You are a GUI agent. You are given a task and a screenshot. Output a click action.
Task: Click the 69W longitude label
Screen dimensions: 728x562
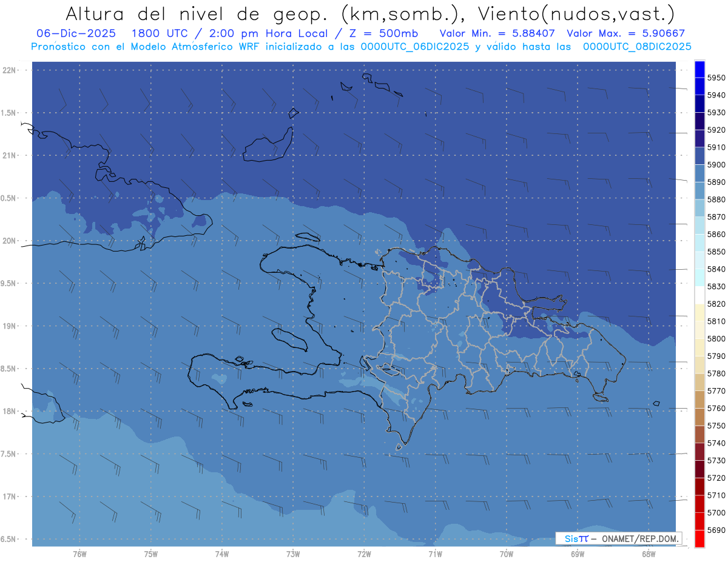(x=578, y=554)
